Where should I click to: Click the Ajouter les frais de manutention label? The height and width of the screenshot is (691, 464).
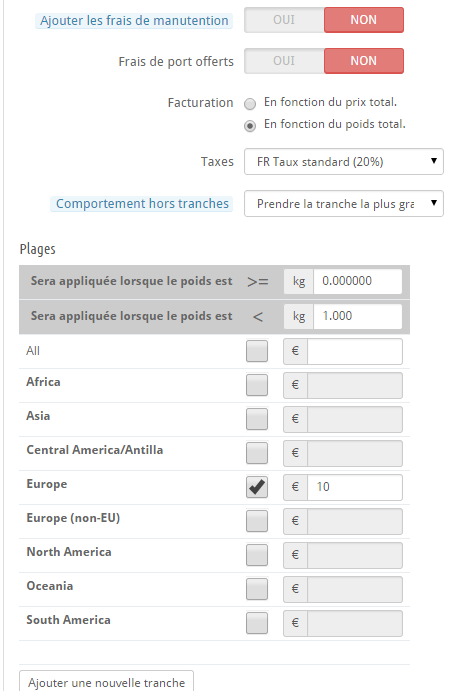coord(134,21)
